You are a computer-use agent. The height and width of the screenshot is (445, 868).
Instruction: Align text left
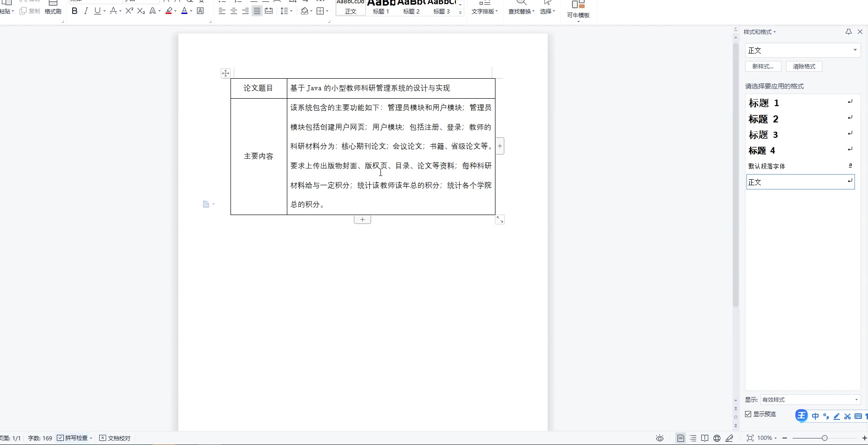[222, 11]
